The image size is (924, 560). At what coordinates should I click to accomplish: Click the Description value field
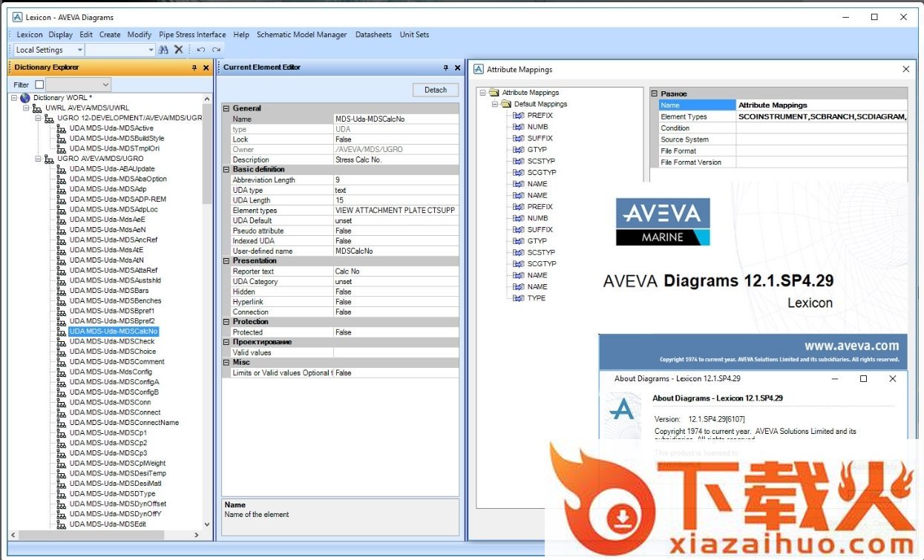click(x=395, y=159)
